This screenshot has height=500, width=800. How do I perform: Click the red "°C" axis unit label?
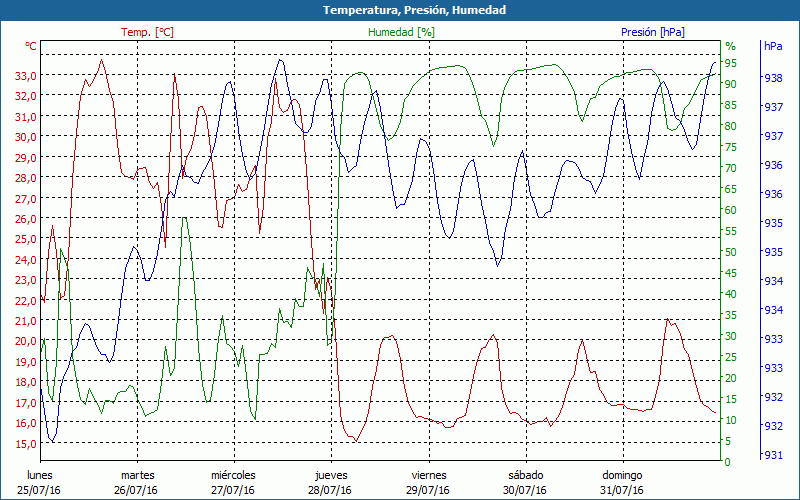click(31, 47)
